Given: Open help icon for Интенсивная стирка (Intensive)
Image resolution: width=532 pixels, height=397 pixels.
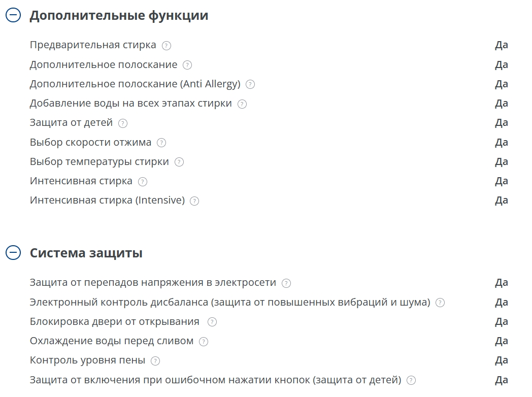Looking at the screenshot, I should [x=194, y=201].
